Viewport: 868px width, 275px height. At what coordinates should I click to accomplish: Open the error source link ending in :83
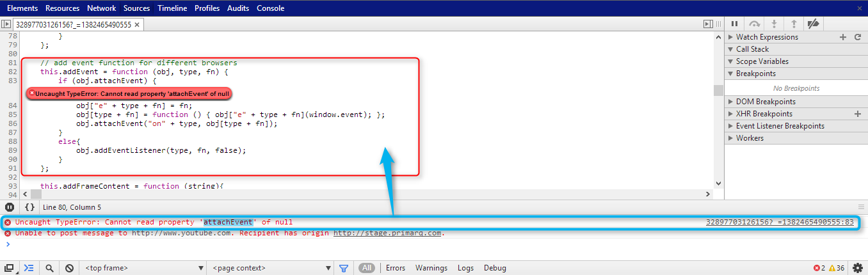pyautogui.click(x=780, y=222)
